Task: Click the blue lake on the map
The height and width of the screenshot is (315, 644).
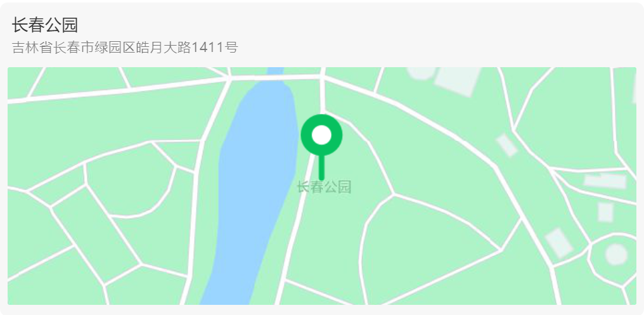Action: pyautogui.click(x=258, y=185)
